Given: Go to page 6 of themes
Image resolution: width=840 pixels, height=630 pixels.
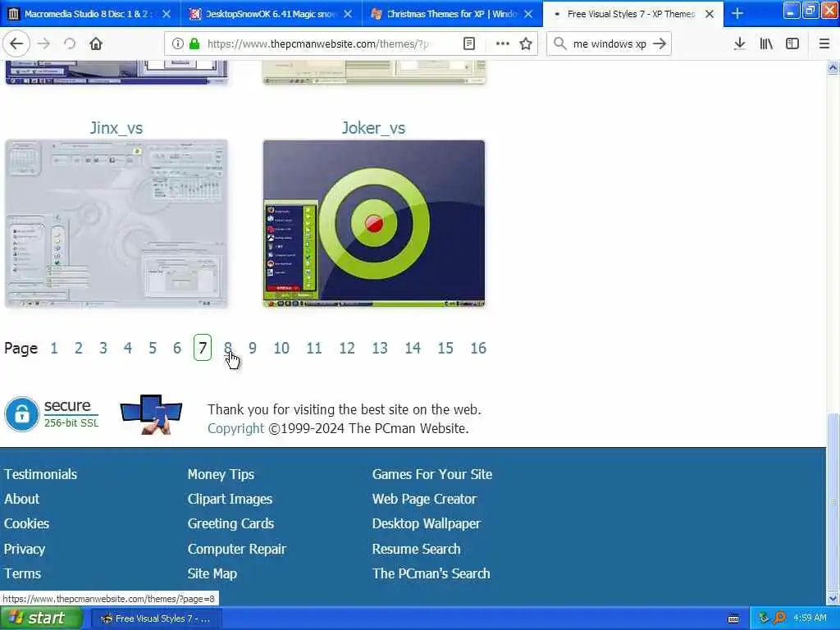Looking at the screenshot, I should pos(177,348).
